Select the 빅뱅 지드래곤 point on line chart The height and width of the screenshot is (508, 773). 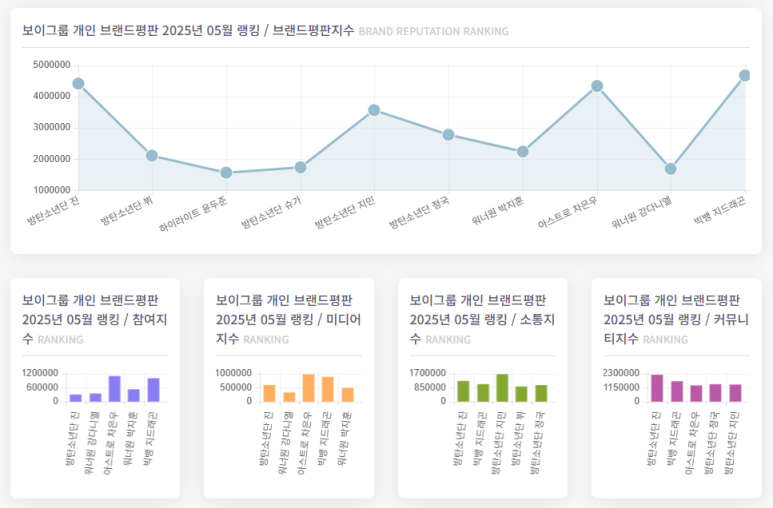pos(744,76)
